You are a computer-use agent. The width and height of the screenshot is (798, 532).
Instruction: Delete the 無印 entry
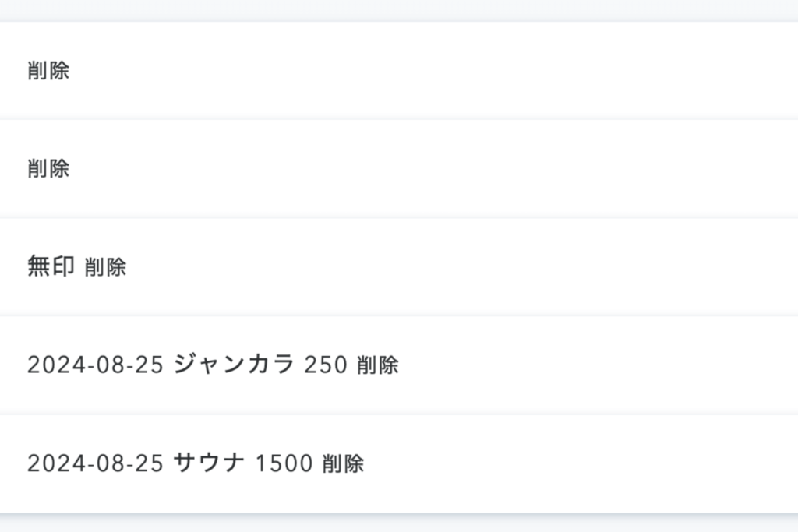click(105, 267)
